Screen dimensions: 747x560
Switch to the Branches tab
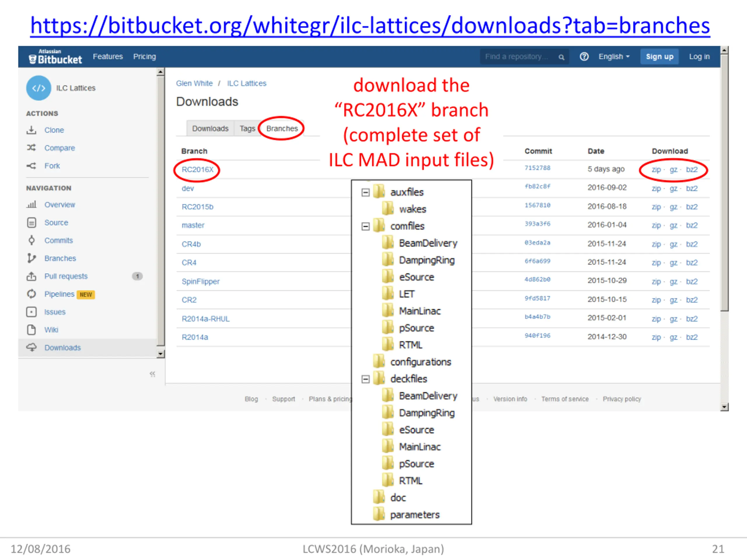(282, 129)
